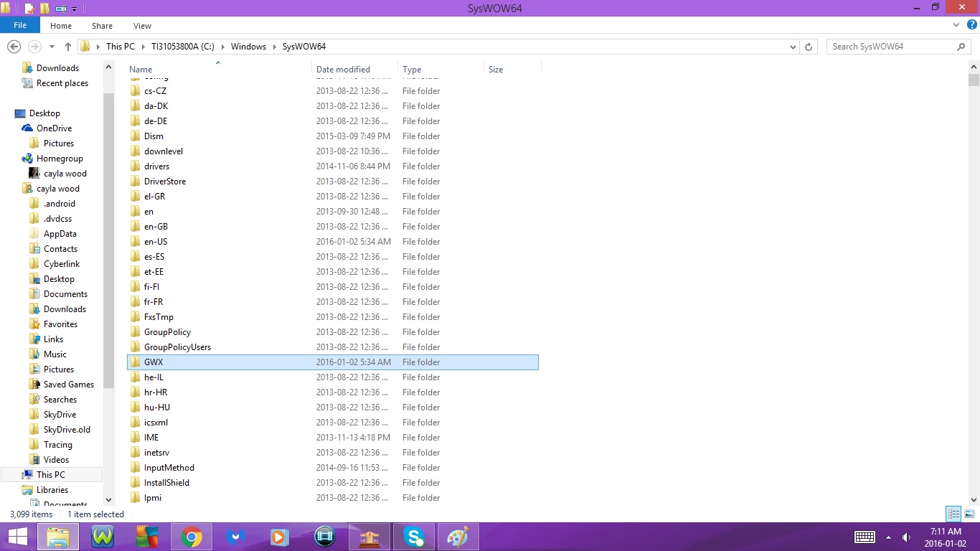Open Paint from the taskbar

tap(458, 537)
